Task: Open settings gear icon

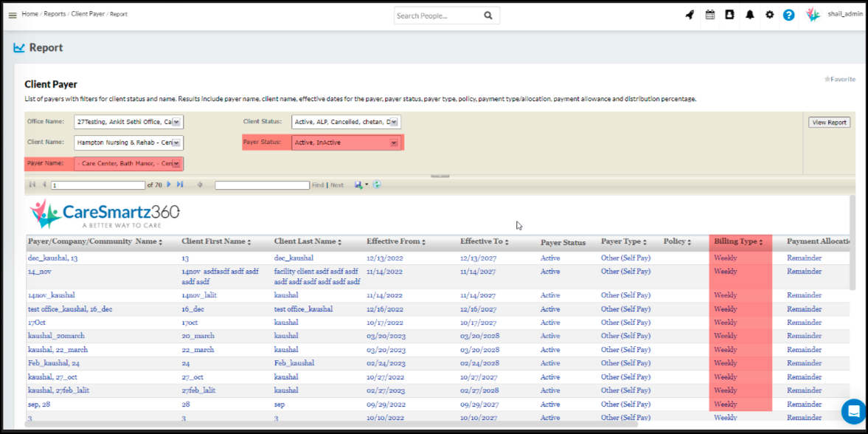Action: click(x=769, y=15)
